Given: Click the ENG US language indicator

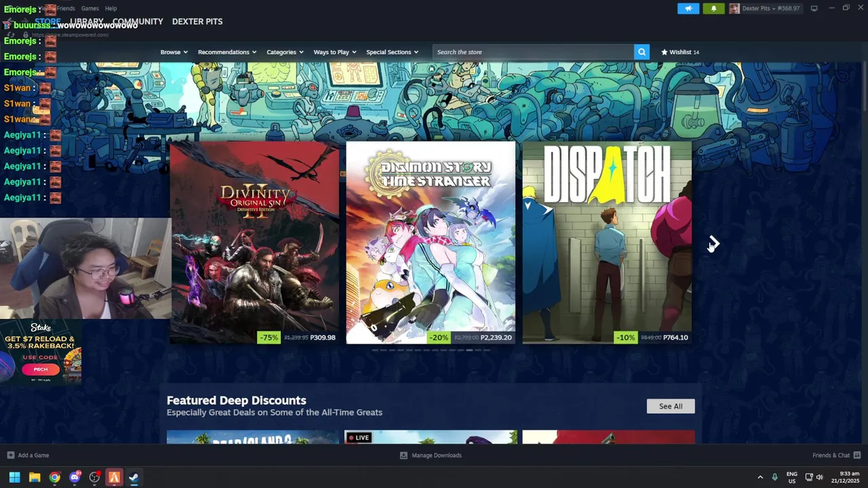Looking at the screenshot, I should click(x=791, y=477).
